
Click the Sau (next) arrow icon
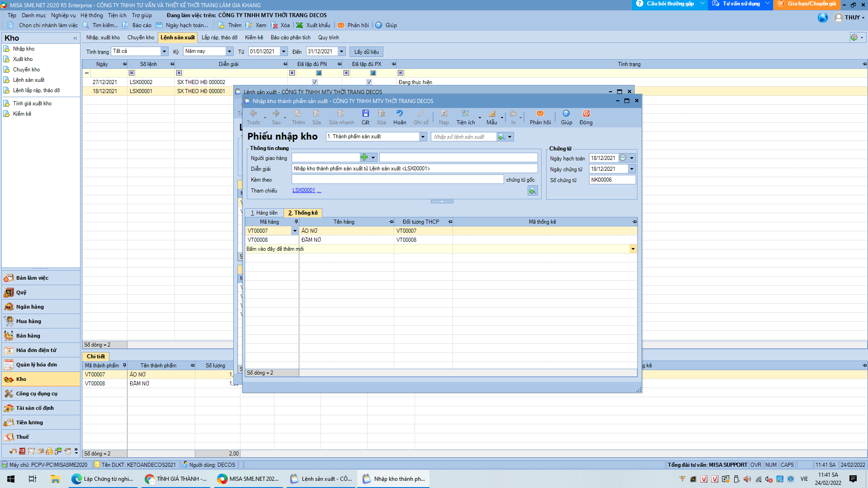[276, 113]
